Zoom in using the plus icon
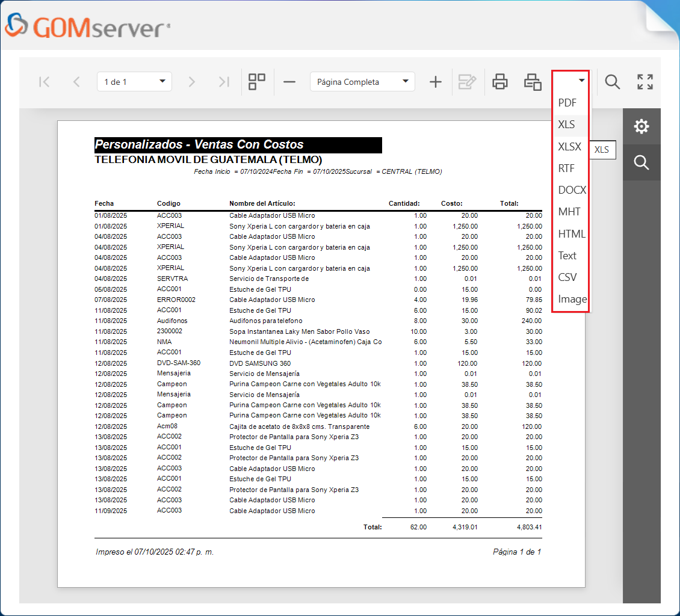The width and height of the screenshot is (680, 616). [435, 81]
